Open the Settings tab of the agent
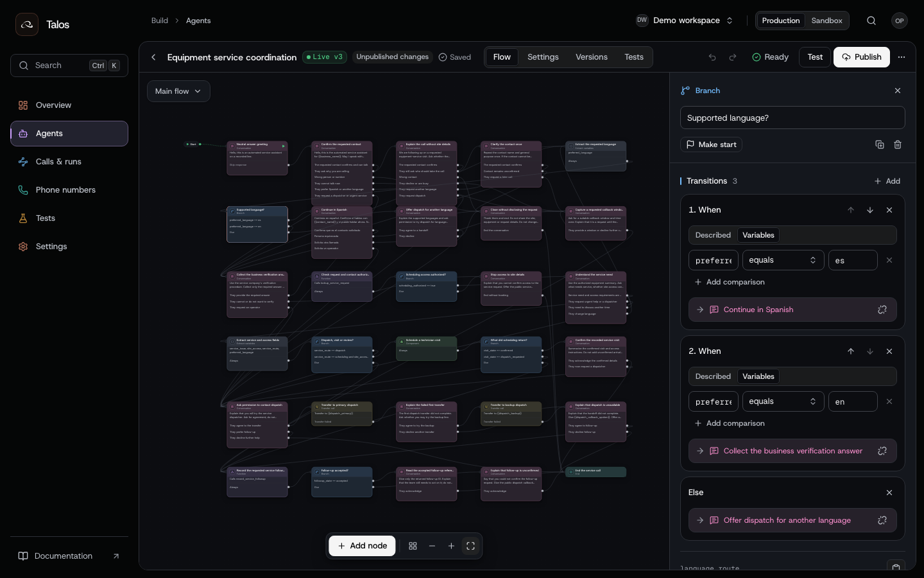This screenshot has width=924, height=578. pyautogui.click(x=543, y=57)
